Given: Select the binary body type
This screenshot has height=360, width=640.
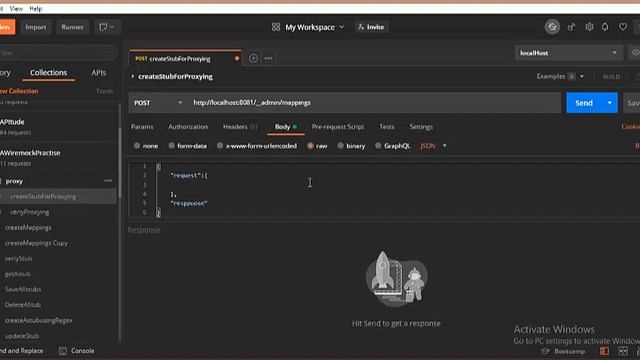Looking at the screenshot, I should click(351, 146).
